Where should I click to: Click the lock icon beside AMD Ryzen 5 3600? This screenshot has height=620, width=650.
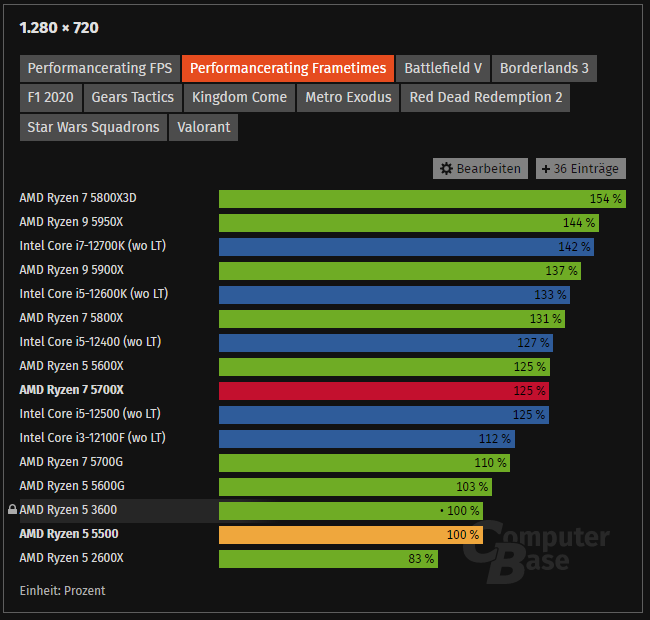[12, 509]
